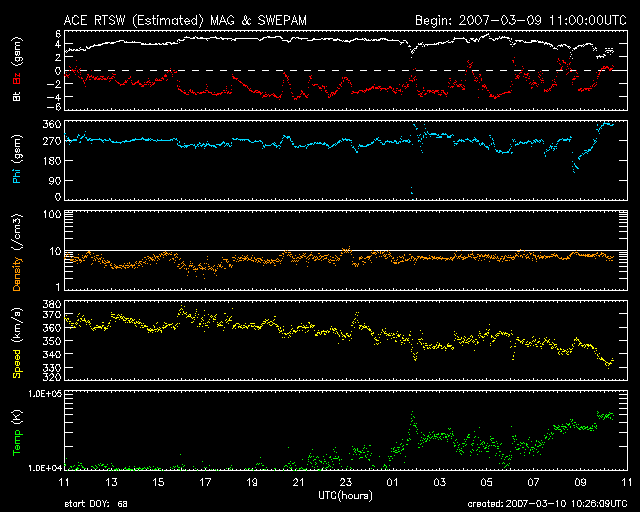The width and height of the screenshot is (640, 512).
Task: Click the -6 tick label on Bt Bz axis
Action: (52, 107)
